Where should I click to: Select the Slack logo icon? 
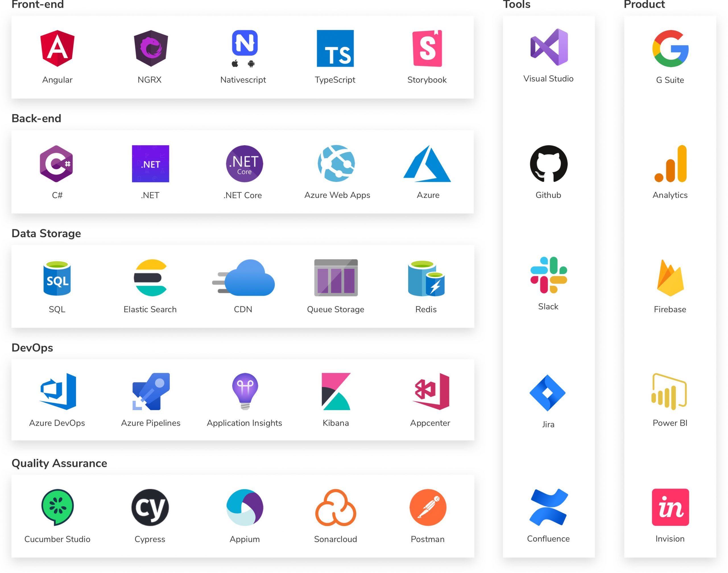click(549, 275)
